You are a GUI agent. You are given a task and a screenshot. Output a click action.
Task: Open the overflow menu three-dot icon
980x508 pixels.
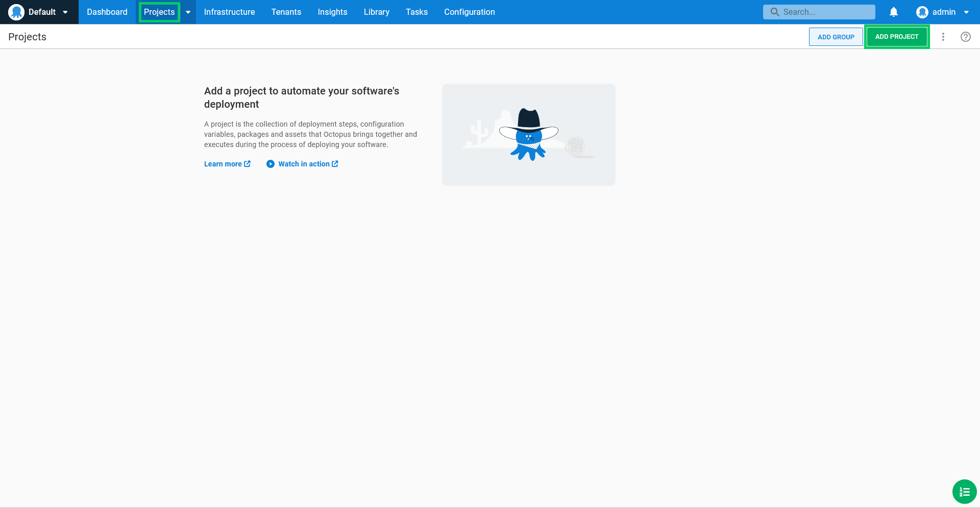pos(943,37)
